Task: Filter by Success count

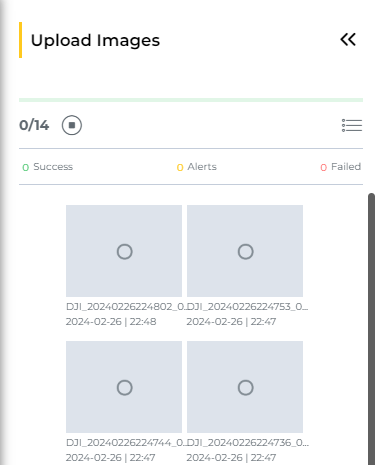Action: (x=47, y=167)
